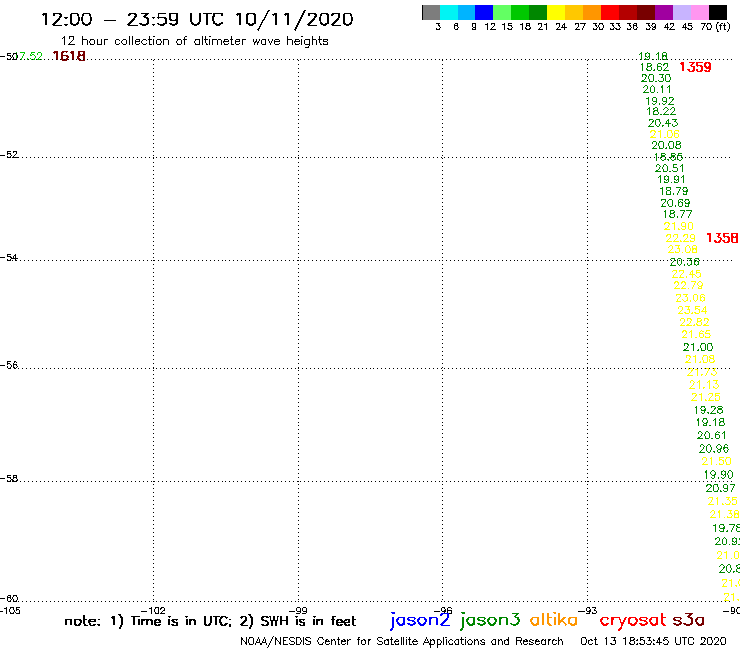Viewport: 740px width, 650px height.
Task: Select the wave height reading 22.79
Action: click(x=689, y=286)
